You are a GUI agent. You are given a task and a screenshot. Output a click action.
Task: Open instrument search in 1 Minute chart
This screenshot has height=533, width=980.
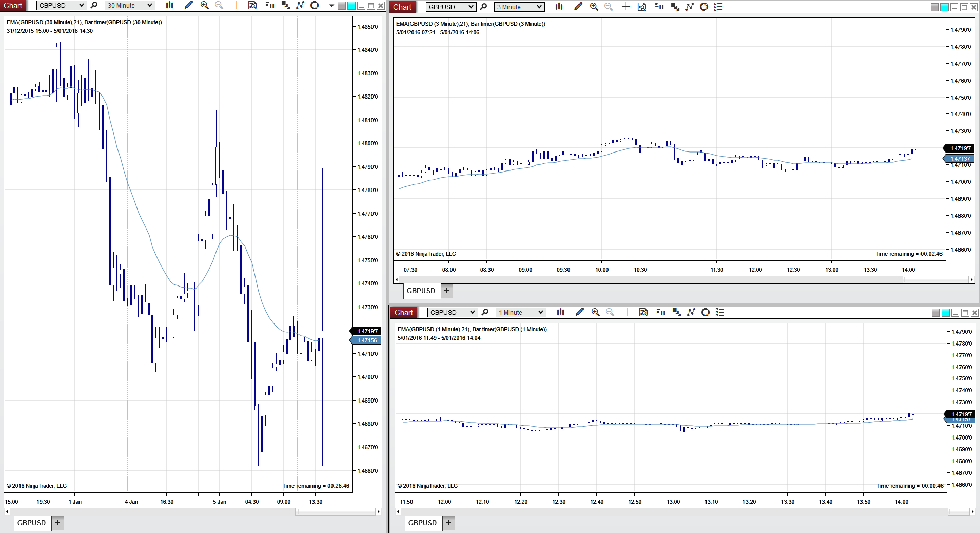(x=485, y=312)
